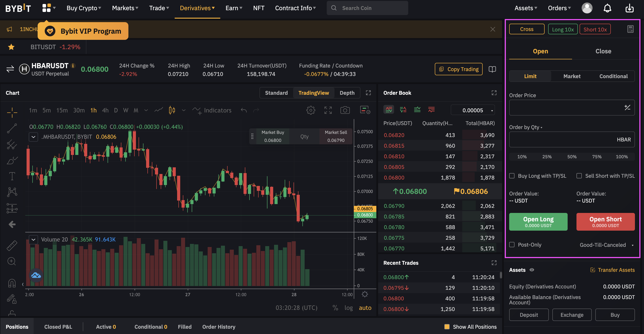This screenshot has width=644, height=334.
Task: Open the app download icon
Action: pyautogui.click(x=630, y=8)
